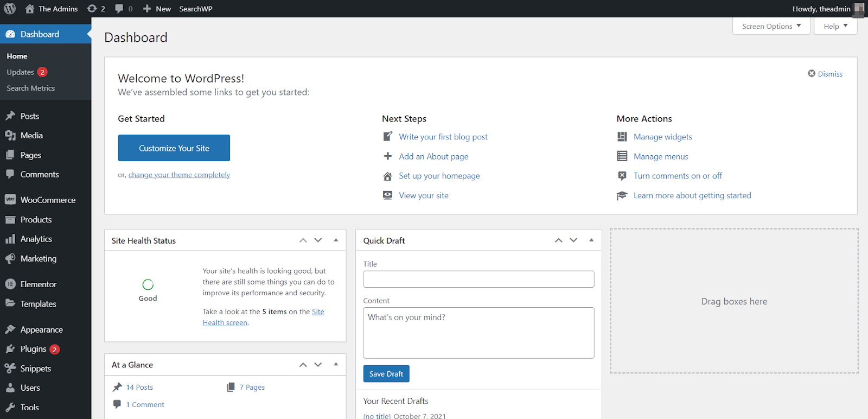The height and width of the screenshot is (419, 868).
Task: Open the Snippets menu in sidebar
Action: pyautogui.click(x=35, y=369)
